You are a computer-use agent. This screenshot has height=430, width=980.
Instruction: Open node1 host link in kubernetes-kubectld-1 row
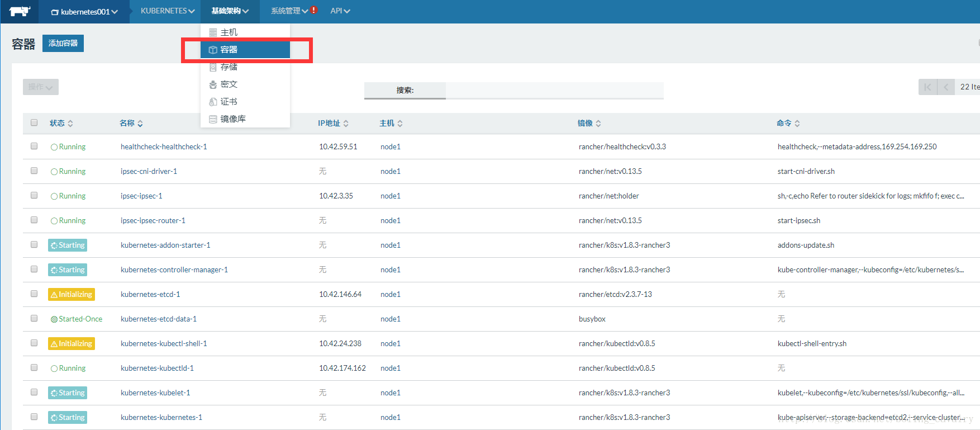click(x=391, y=368)
